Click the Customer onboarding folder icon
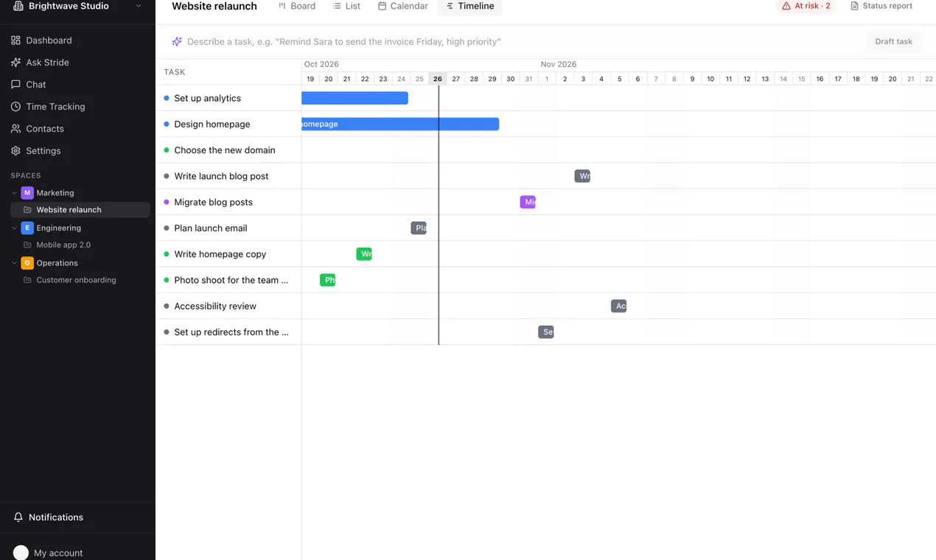This screenshot has width=936, height=560. [x=27, y=280]
